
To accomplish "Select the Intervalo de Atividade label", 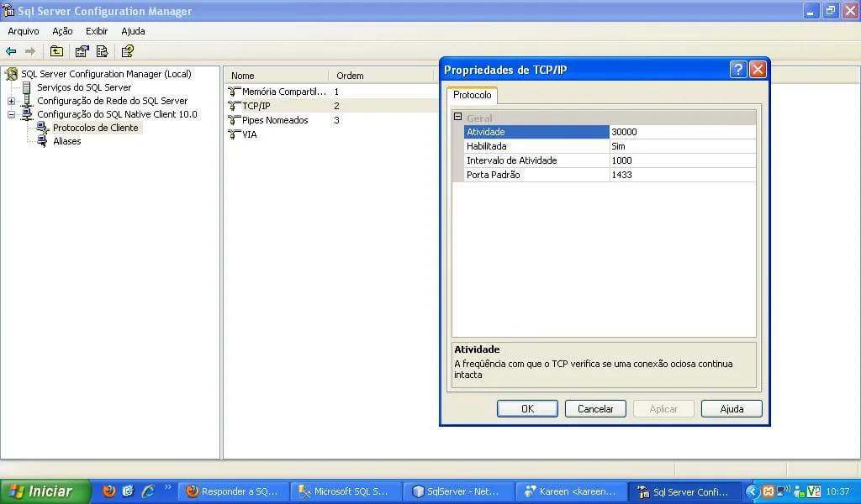I will click(x=536, y=160).
